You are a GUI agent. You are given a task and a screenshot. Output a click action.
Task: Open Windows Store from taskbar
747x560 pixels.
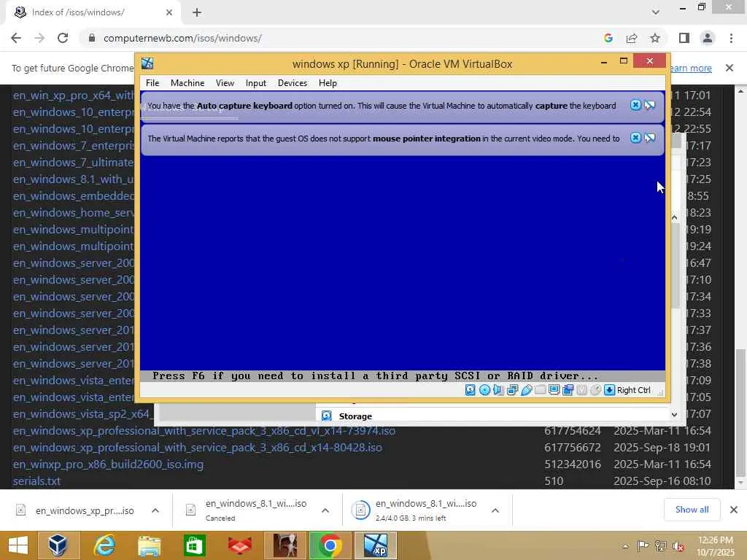(x=194, y=545)
